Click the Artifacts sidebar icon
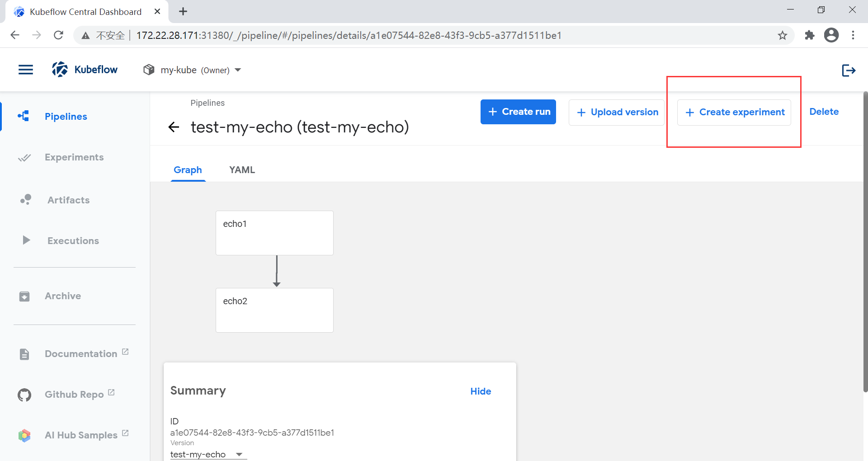The height and width of the screenshot is (461, 868). pos(26,200)
